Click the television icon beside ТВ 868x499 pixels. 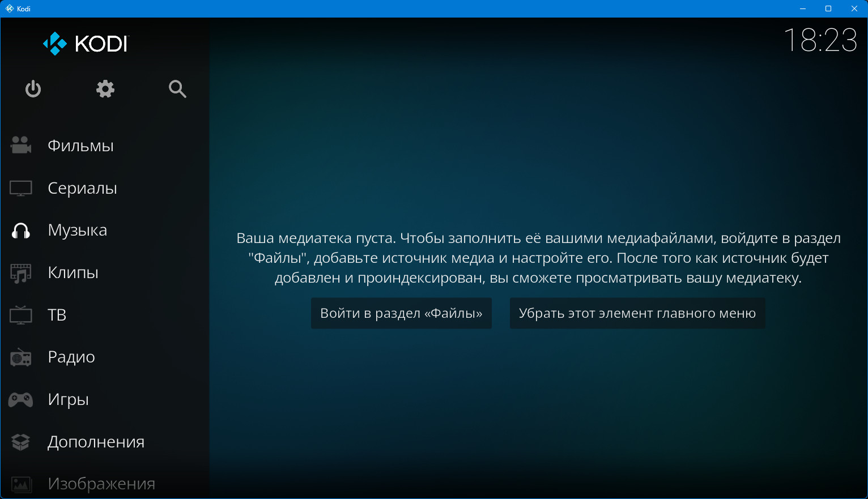point(21,315)
